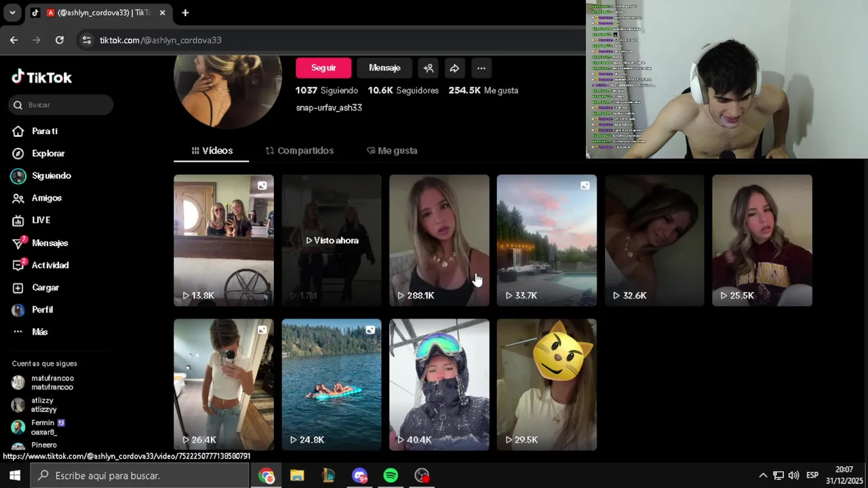868x488 pixels.
Task: Open a new browser tab
Action: click(185, 12)
